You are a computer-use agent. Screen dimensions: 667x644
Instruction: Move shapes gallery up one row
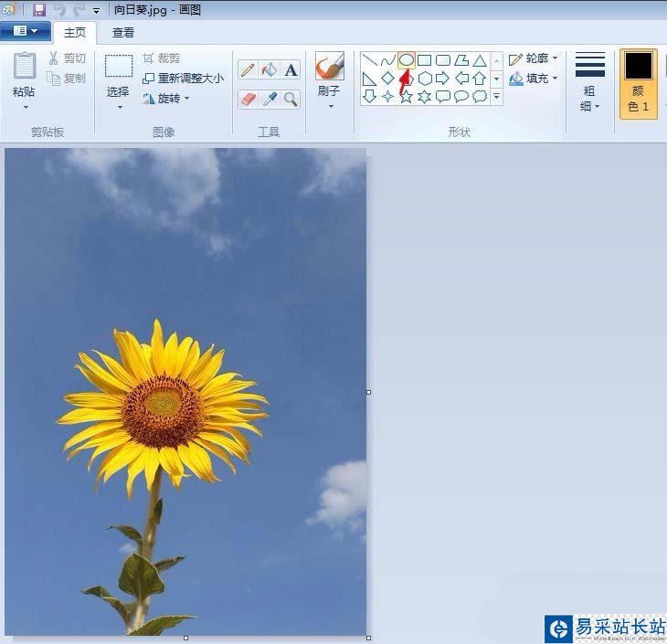(x=496, y=61)
